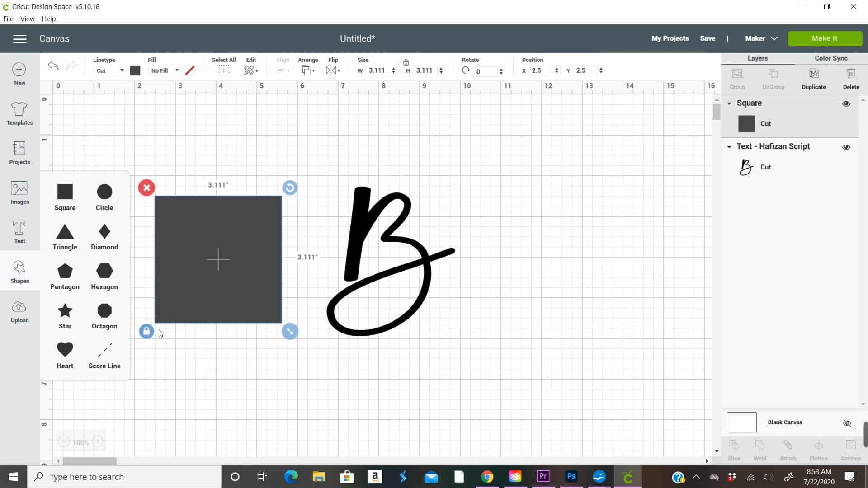Click the Rotate angle field
This screenshot has width=868, height=488.
click(x=486, y=71)
